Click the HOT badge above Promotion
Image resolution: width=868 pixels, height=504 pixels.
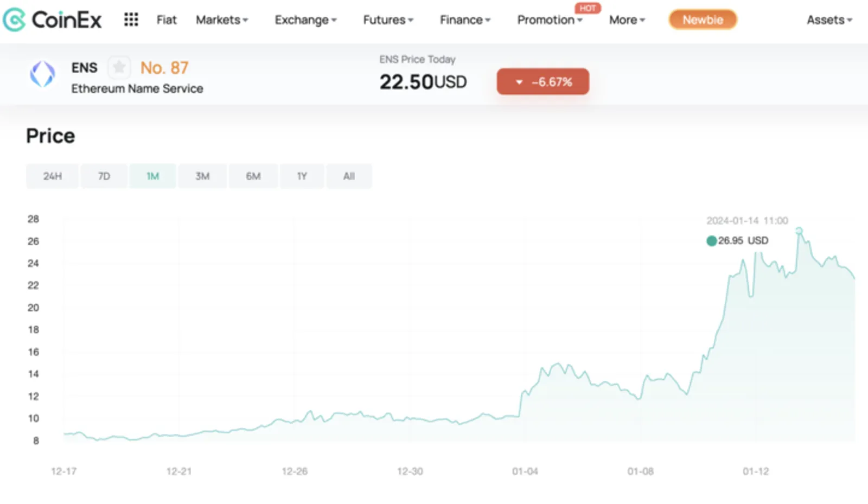click(x=588, y=8)
